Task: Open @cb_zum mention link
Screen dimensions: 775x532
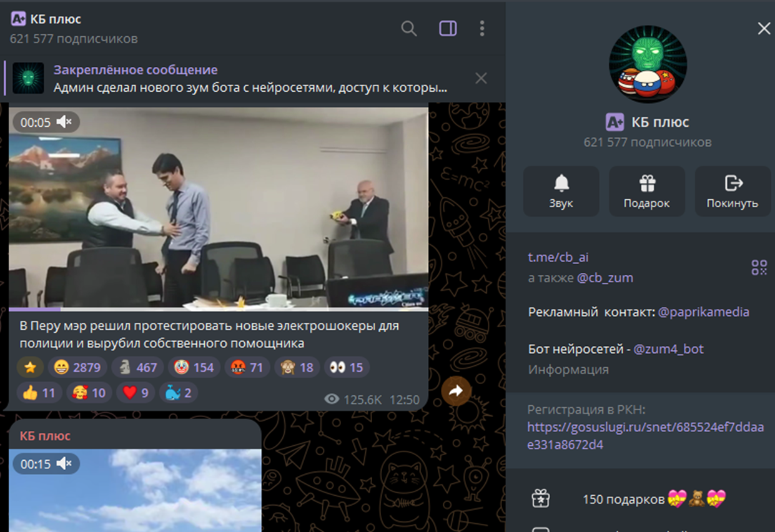Action: pyautogui.click(x=605, y=278)
